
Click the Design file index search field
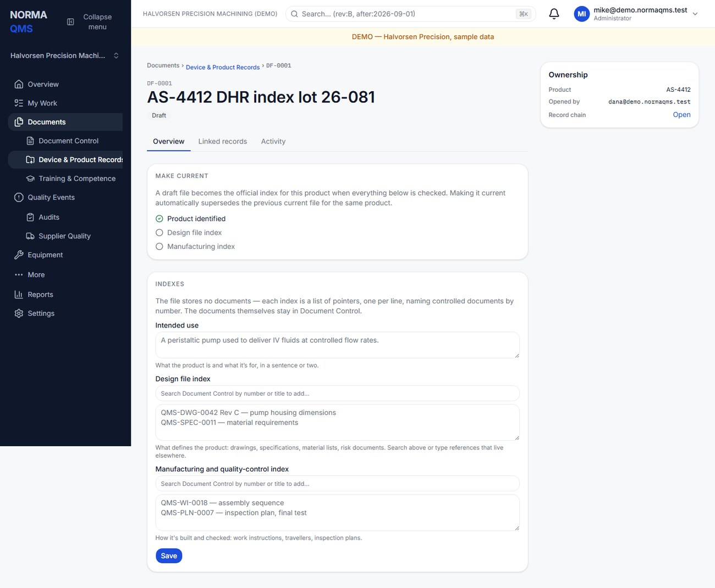pyautogui.click(x=337, y=393)
